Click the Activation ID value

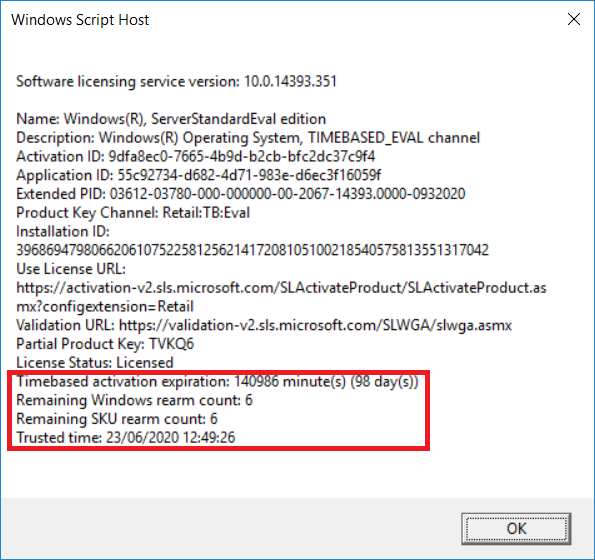(x=242, y=156)
